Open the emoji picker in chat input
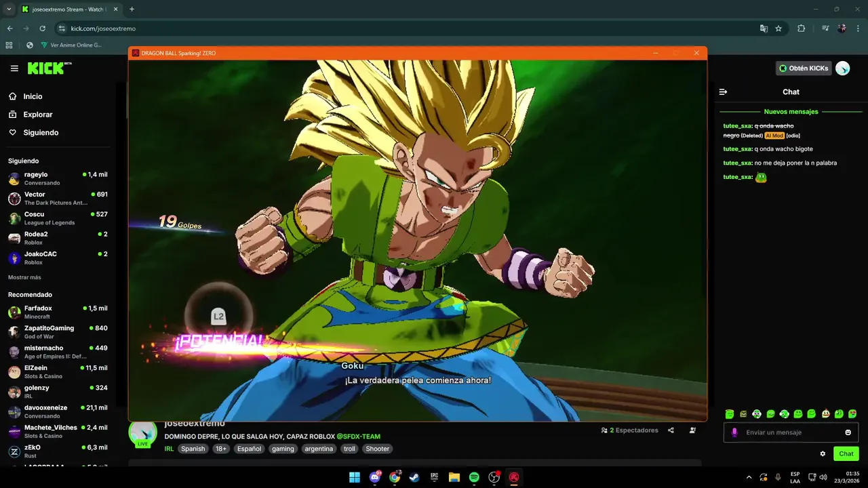868x488 pixels. click(848, 432)
